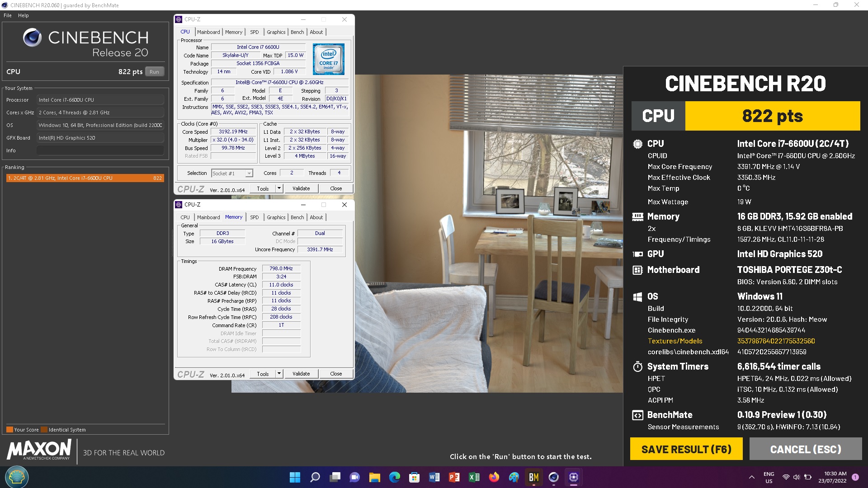Open the Help menu in Cinebench
The image size is (868, 488).
click(23, 15)
